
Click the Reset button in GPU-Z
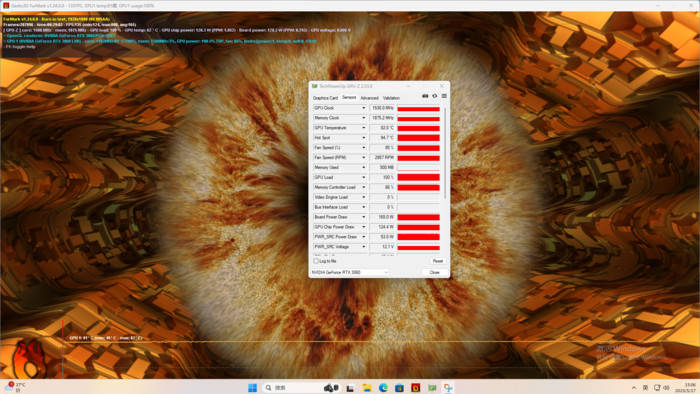438,261
